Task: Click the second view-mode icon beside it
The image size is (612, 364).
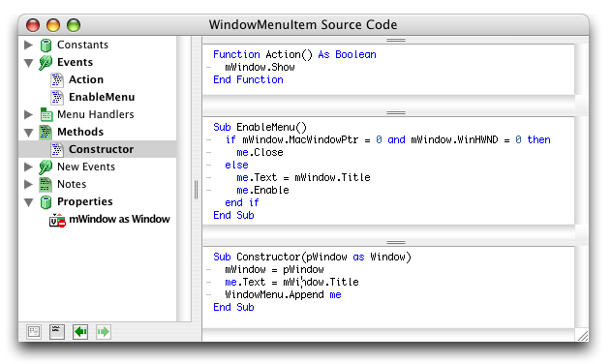Action: (57, 332)
